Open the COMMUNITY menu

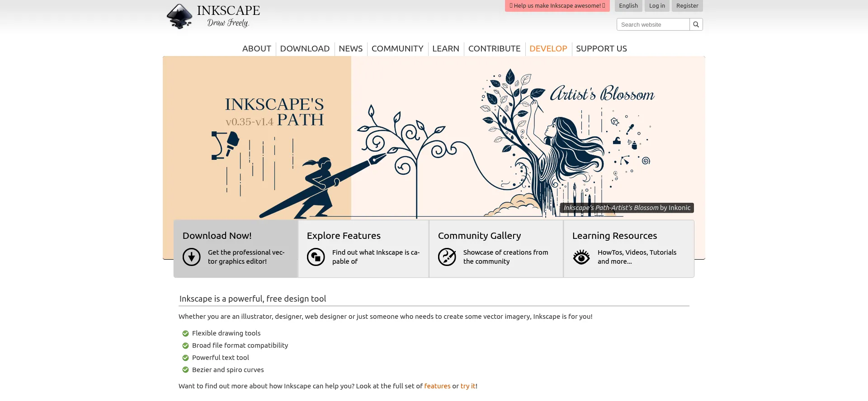pos(397,48)
